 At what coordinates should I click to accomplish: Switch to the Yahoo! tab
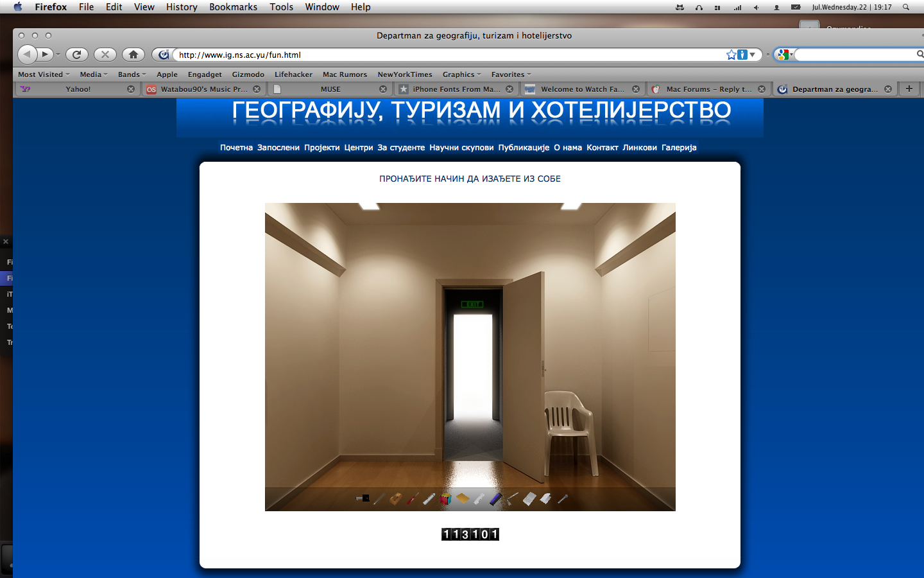(x=78, y=89)
